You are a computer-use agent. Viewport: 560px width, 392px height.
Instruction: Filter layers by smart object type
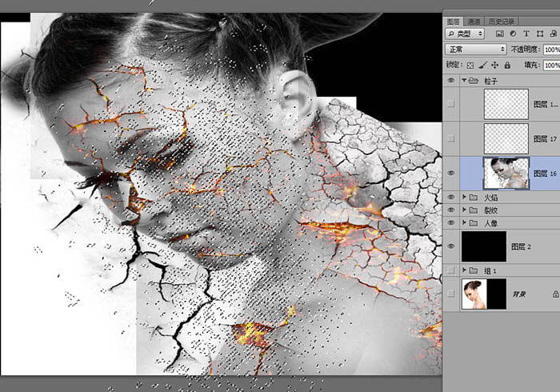click(554, 34)
